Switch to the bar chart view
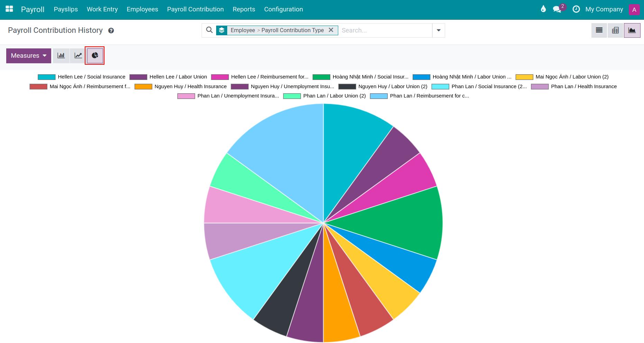 tap(61, 55)
